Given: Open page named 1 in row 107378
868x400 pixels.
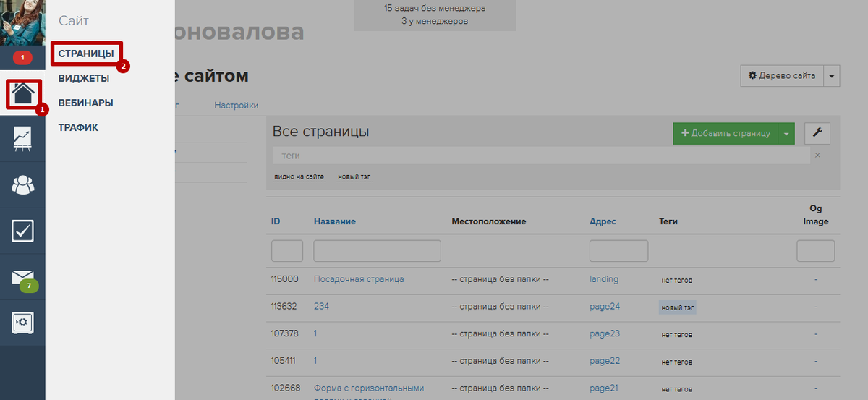Looking at the screenshot, I should (316, 334).
